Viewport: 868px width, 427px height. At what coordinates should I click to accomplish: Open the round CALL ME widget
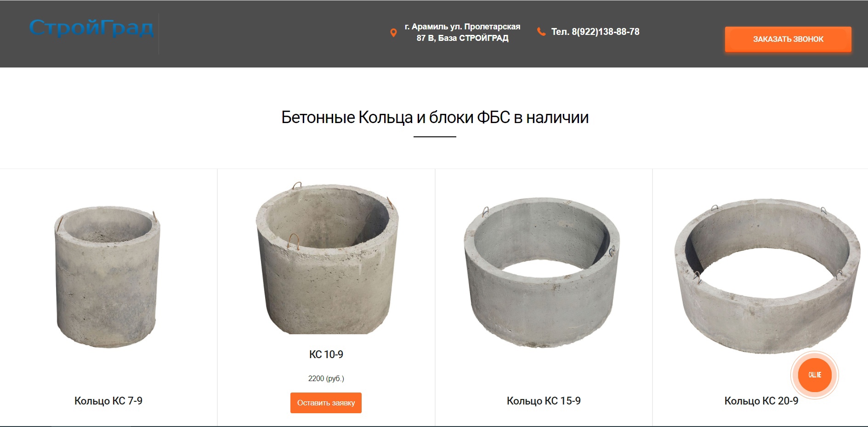(x=815, y=375)
